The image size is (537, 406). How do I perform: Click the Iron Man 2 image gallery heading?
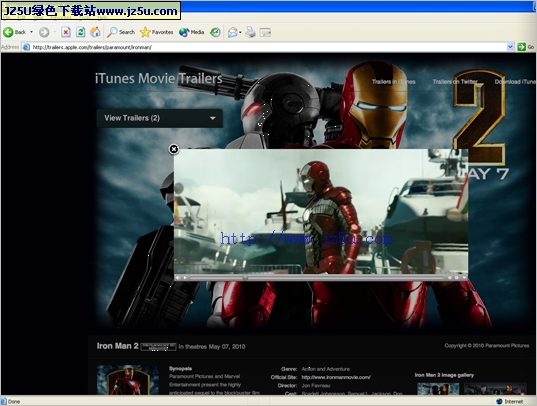[x=444, y=375]
